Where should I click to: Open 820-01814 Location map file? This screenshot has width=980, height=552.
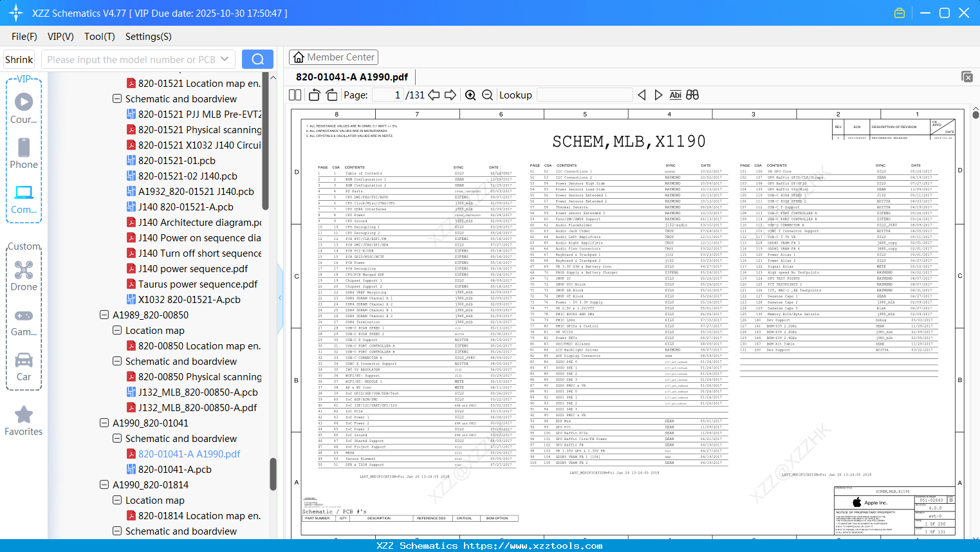coord(199,516)
